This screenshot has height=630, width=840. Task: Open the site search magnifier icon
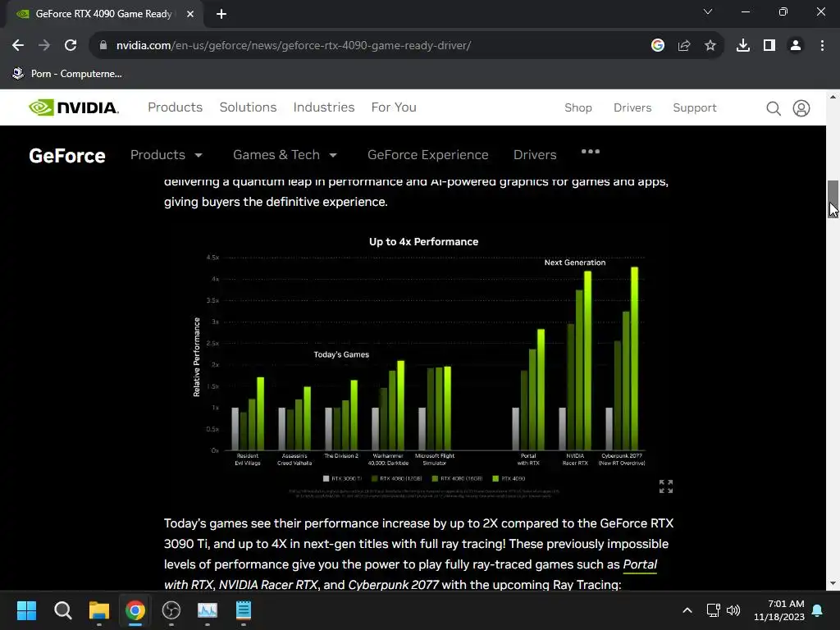(x=773, y=108)
